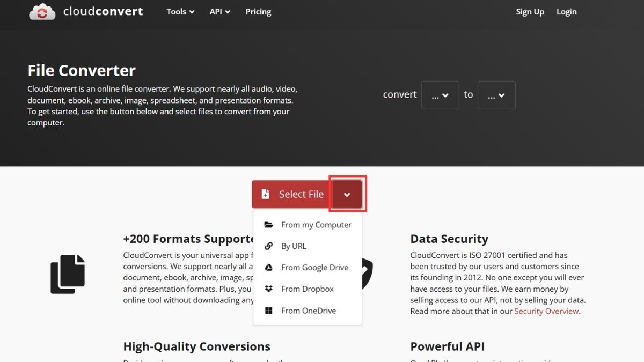The height and width of the screenshot is (362, 644).
Task: Click the Dropbox icon in dropdown
Action: 269,289
